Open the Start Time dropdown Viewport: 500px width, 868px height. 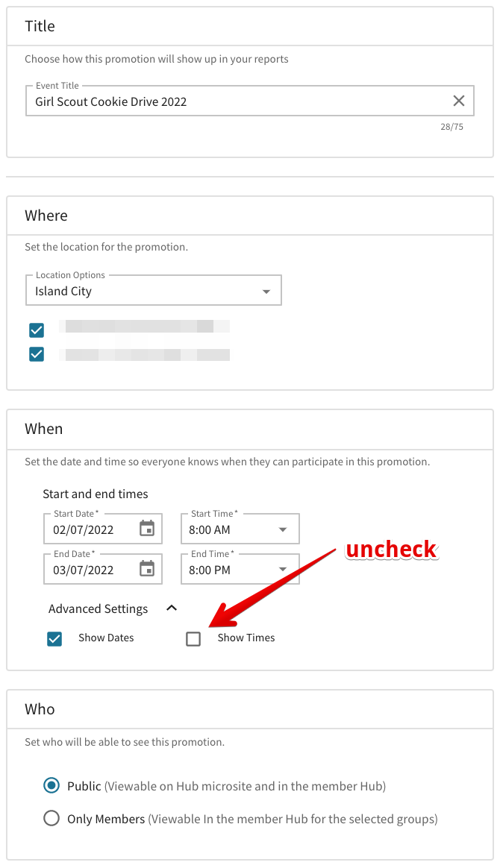(x=282, y=529)
